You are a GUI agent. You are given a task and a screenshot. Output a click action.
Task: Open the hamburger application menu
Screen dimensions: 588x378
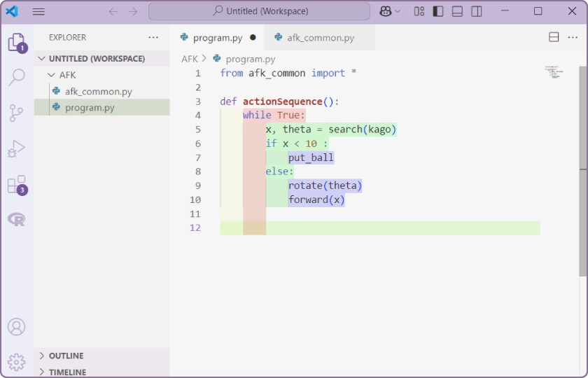coord(38,11)
